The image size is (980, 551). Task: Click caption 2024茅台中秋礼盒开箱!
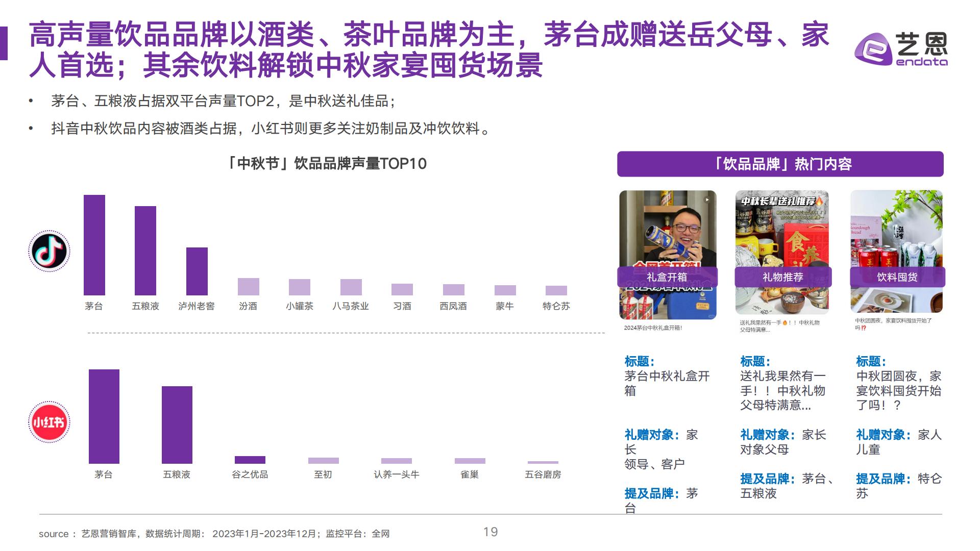653,328
